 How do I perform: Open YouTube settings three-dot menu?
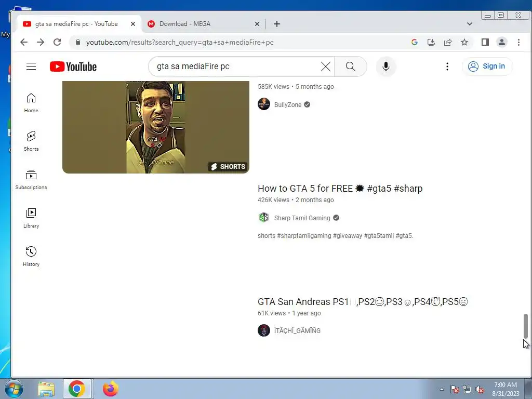[x=447, y=66]
